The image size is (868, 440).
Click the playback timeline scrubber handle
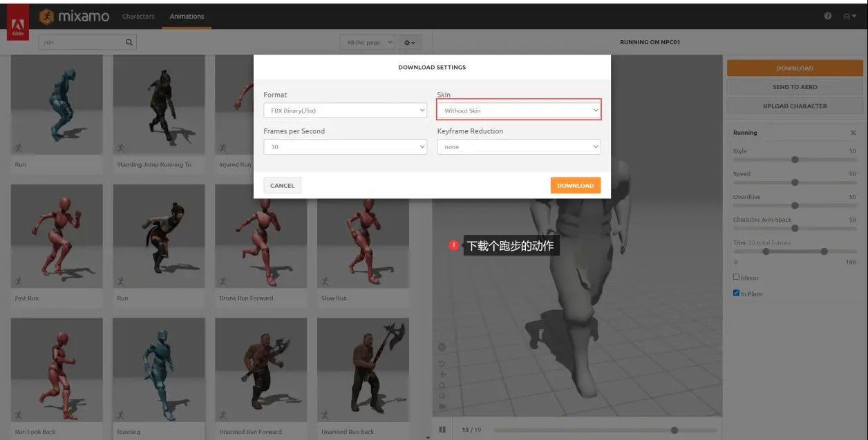[x=674, y=430]
